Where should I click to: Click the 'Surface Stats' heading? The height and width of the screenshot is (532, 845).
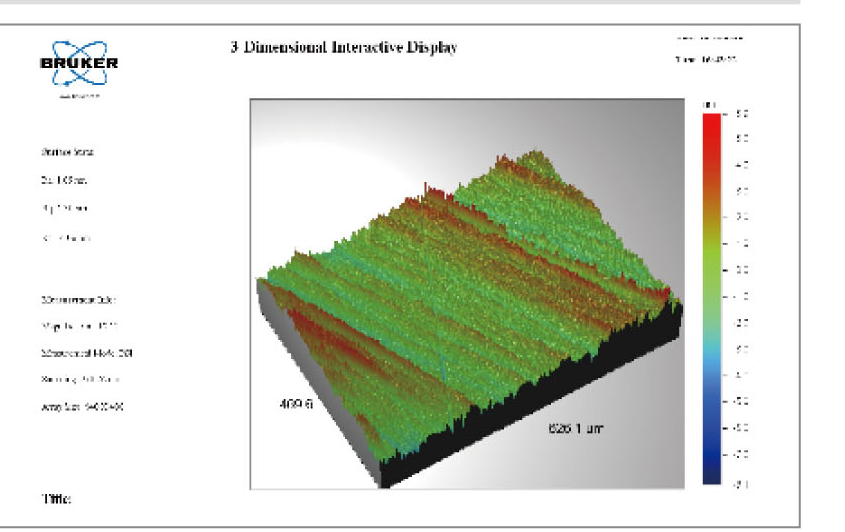pos(67,152)
